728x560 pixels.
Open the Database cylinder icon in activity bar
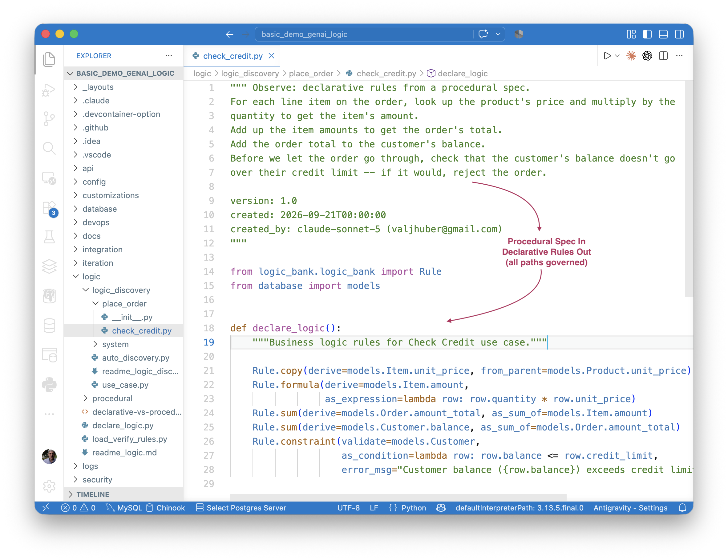click(x=49, y=326)
